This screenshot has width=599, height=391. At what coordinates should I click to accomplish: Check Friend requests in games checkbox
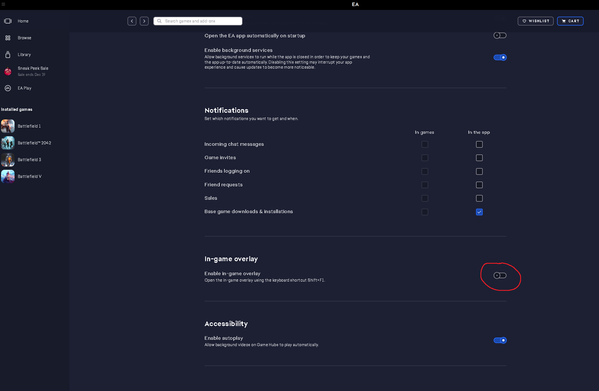424,185
